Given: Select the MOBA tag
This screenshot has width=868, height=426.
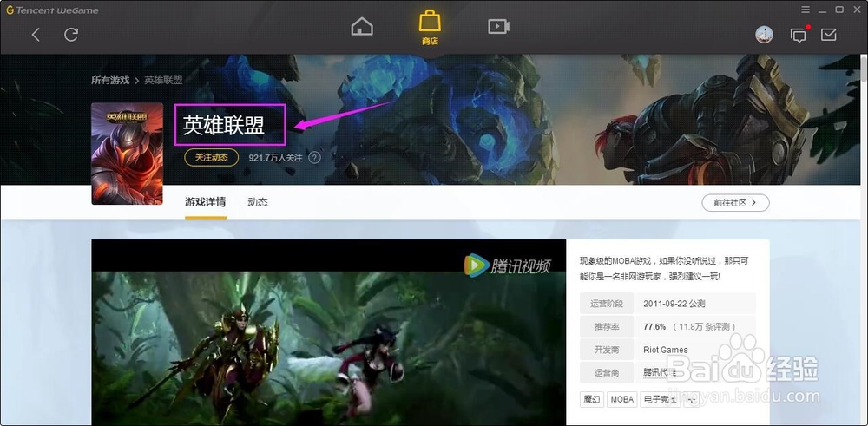Looking at the screenshot, I should 622,399.
